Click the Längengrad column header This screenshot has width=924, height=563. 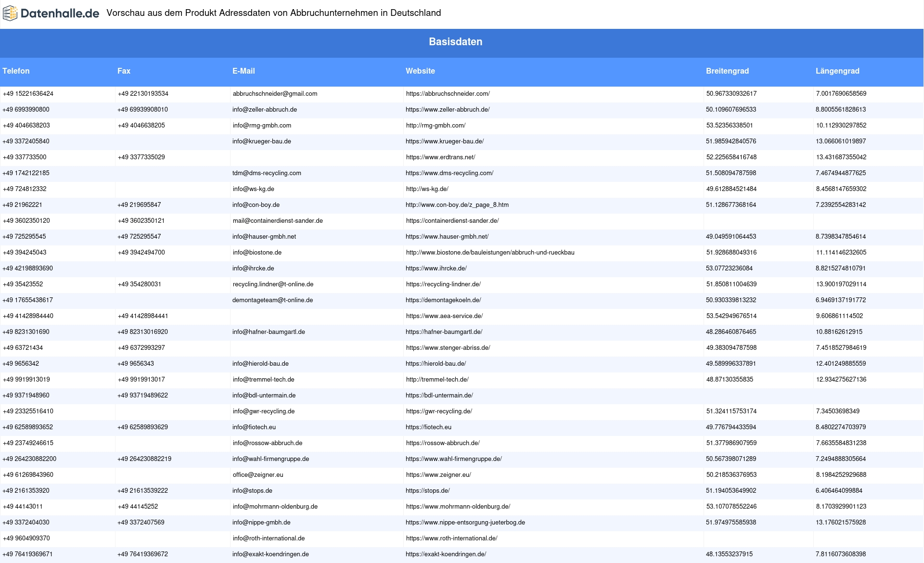(837, 71)
